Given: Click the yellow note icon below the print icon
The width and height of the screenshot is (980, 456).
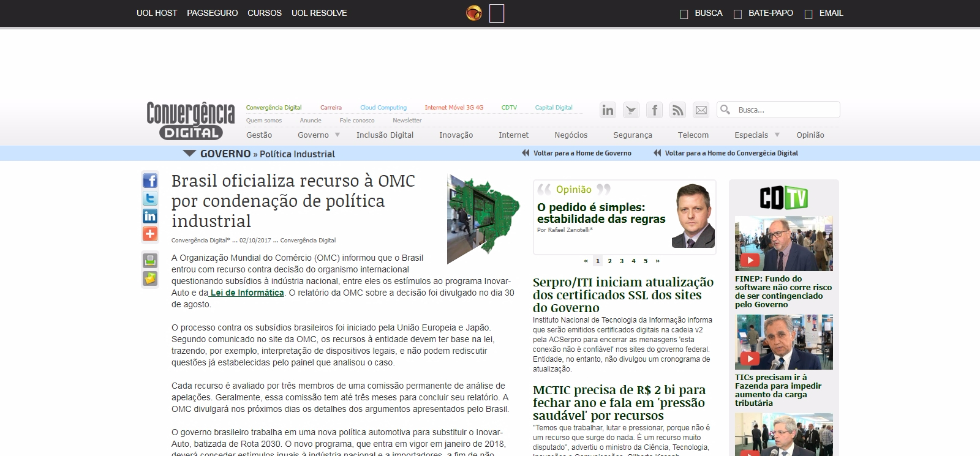Looking at the screenshot, I should pyautogui.click(x=150, y=278).
